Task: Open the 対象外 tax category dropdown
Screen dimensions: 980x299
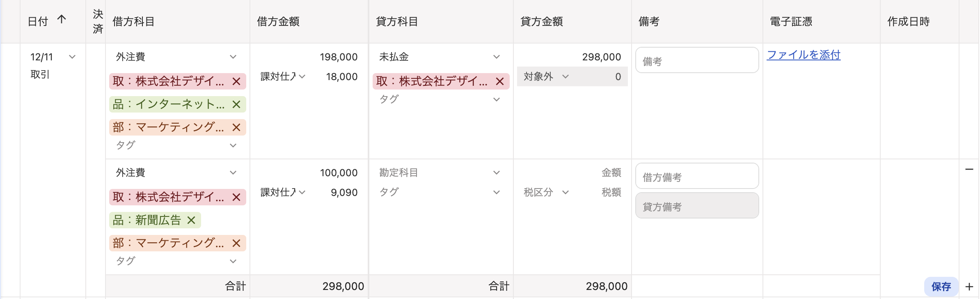Action: click(x=566, y=76)
